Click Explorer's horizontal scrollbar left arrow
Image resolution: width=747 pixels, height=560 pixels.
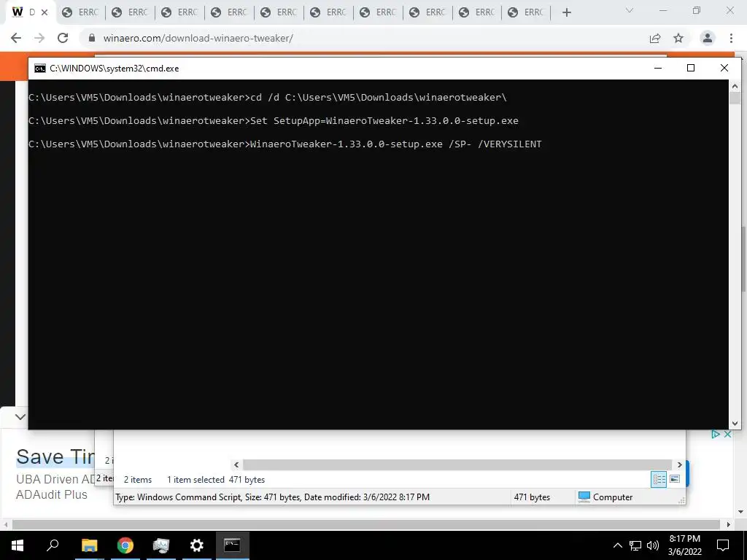(x=236, y=464)
